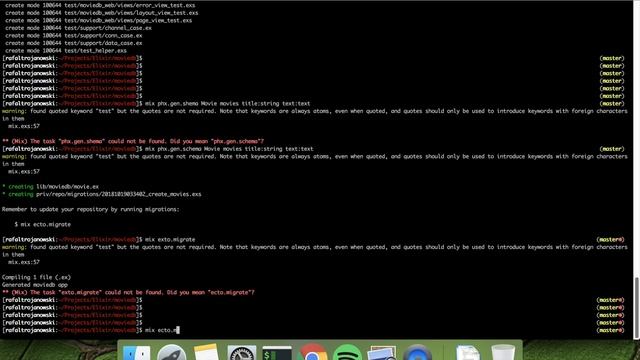This screenshot has height=360, width=640.
Task: Launch Google Chrome from the Dock
Action: click(x=312, y=353)
